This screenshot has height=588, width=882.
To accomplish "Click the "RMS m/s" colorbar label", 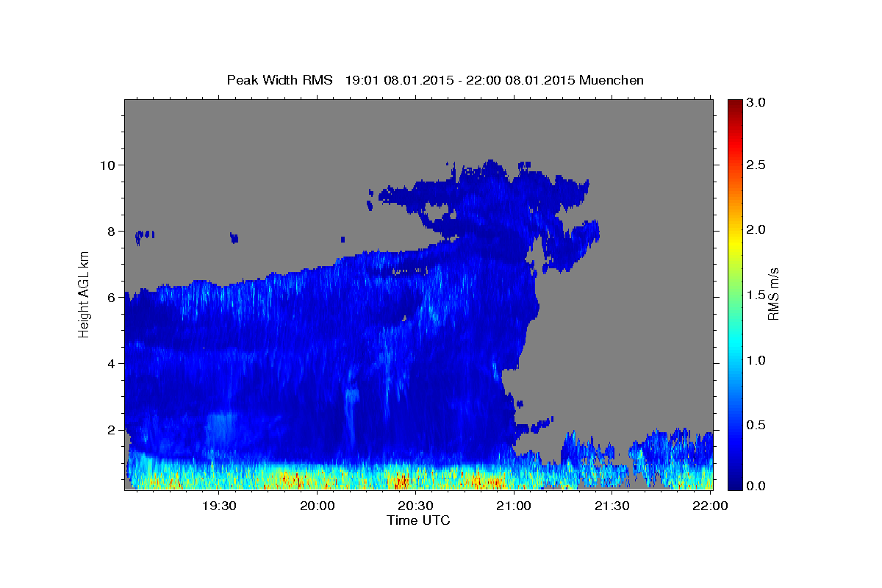I will 772,293.
